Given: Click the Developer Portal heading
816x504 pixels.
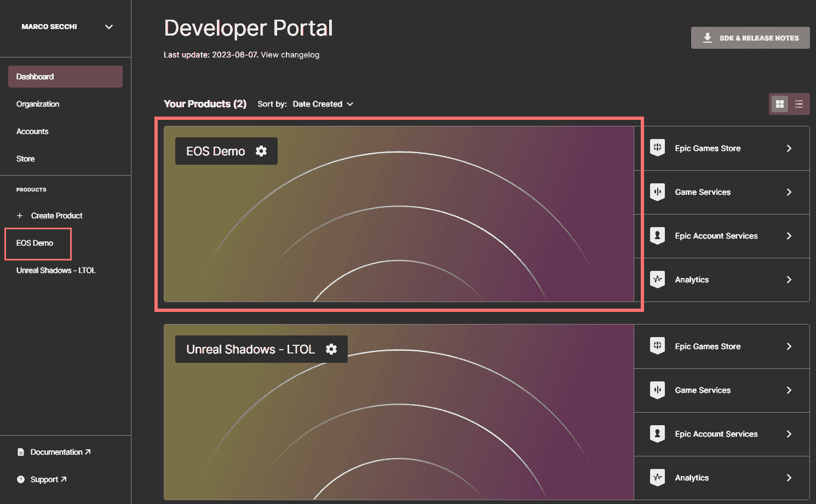Looking at the screenshot, I should click(x=248, y=28).
